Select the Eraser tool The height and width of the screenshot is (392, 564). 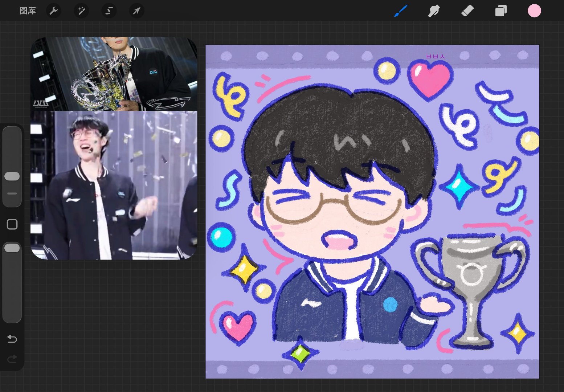point(467,11)
